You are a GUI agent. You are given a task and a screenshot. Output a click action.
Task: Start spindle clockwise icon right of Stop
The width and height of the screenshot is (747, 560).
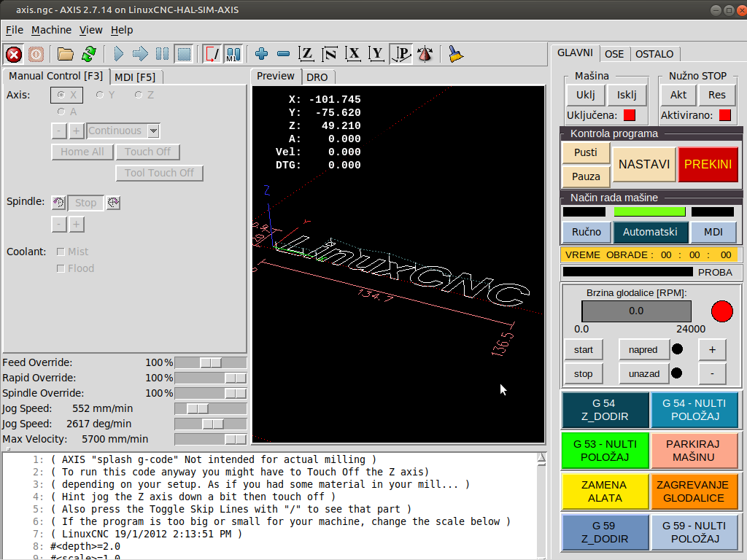[113, 203]
